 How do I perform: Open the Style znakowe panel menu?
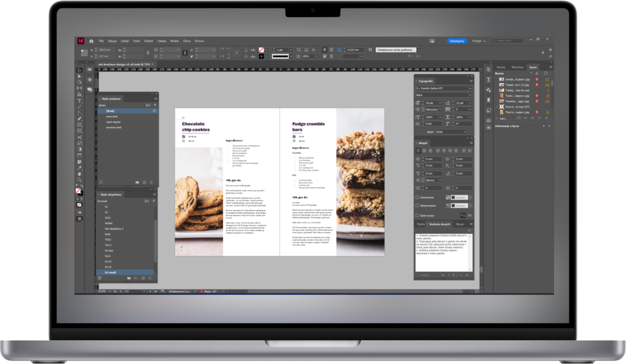155,98
